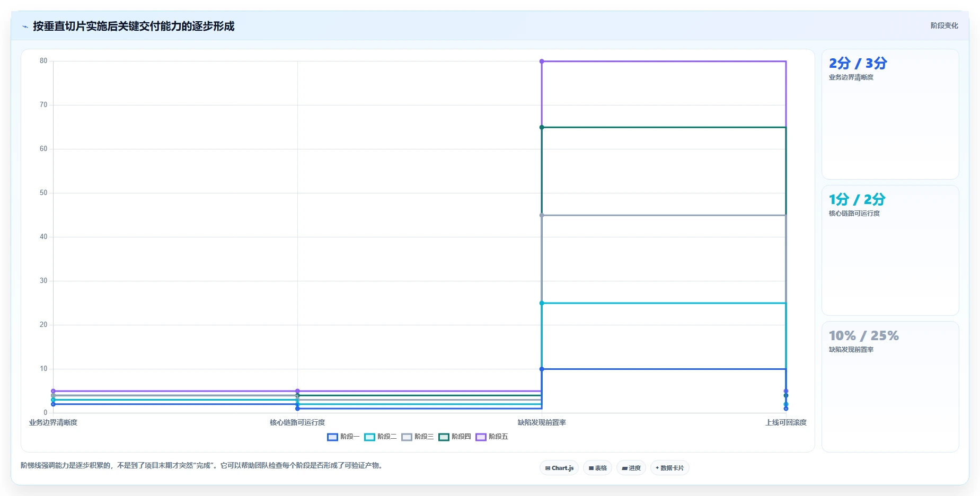Click the x-axis label 业务边界清晰度
980x496 pixels.
point(53,422)
